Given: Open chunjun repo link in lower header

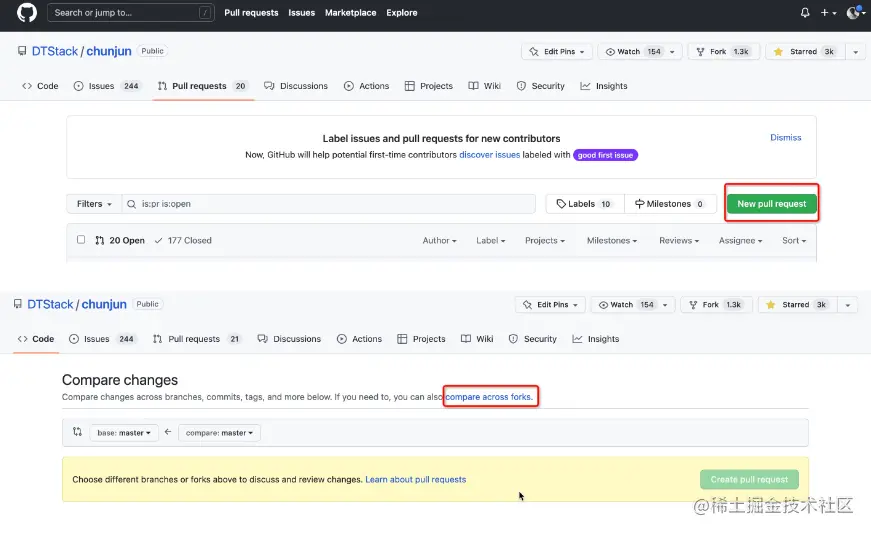Looking at the screenshot, I should click(104, 304).
